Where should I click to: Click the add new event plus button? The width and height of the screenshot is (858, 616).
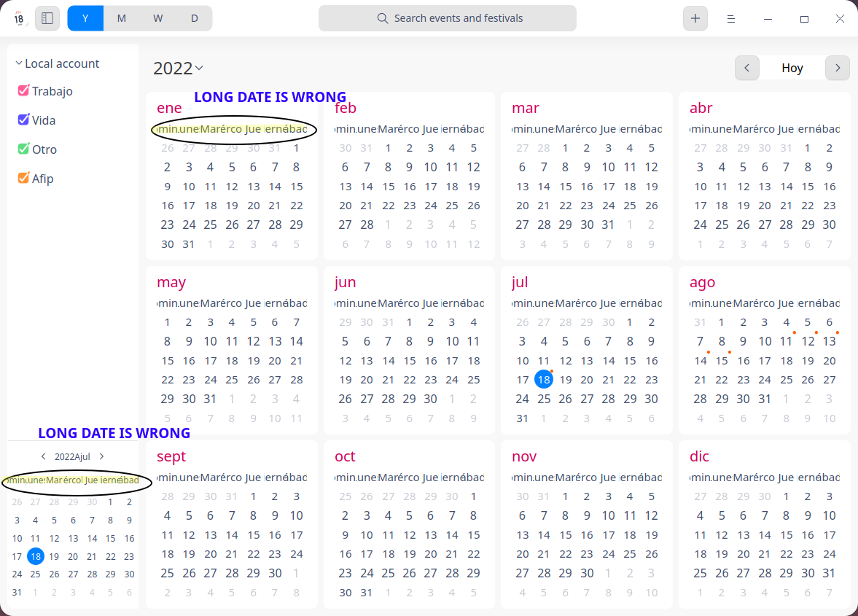pyautogui.click(x=695, y=18)
